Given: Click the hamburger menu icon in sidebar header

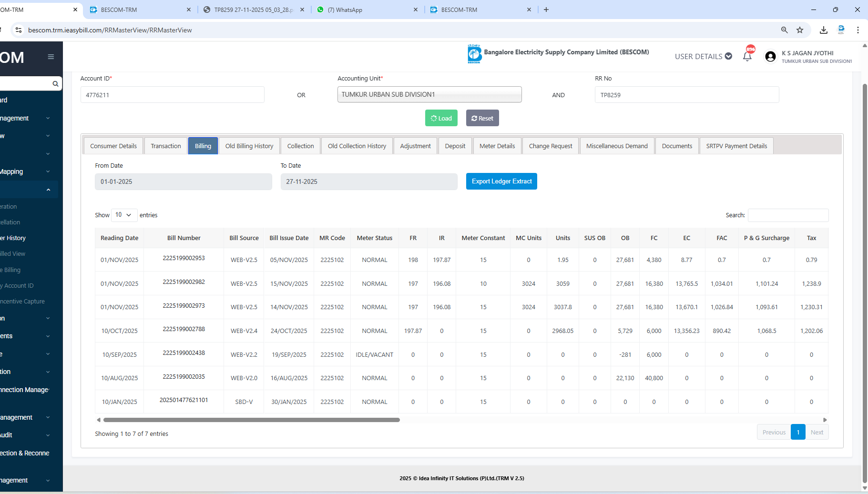Looking at the screenshot, I should (51, 57).
